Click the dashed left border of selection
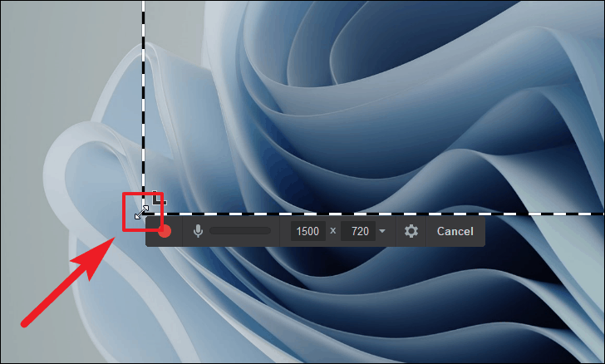This screenshot has width=605, height=364. click(x=144, y=104)
